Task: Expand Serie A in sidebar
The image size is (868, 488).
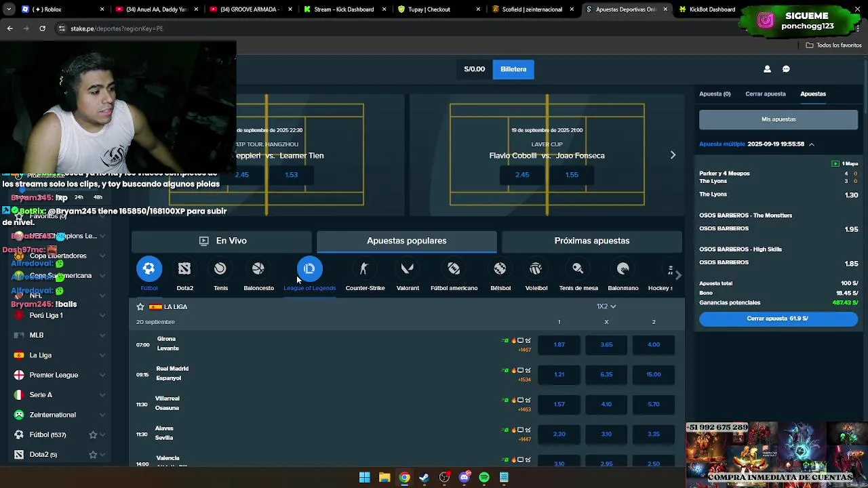Action: [102, 394]
